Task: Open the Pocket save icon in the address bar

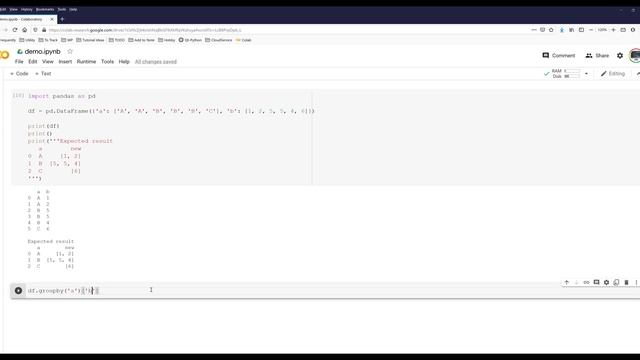Action: (542, 30)
